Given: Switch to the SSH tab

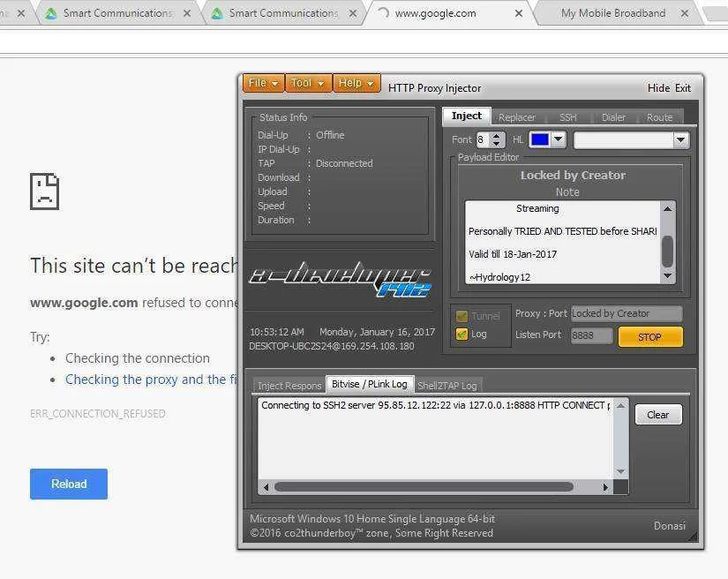Looking at the screenshot, I should coord(567,117).
